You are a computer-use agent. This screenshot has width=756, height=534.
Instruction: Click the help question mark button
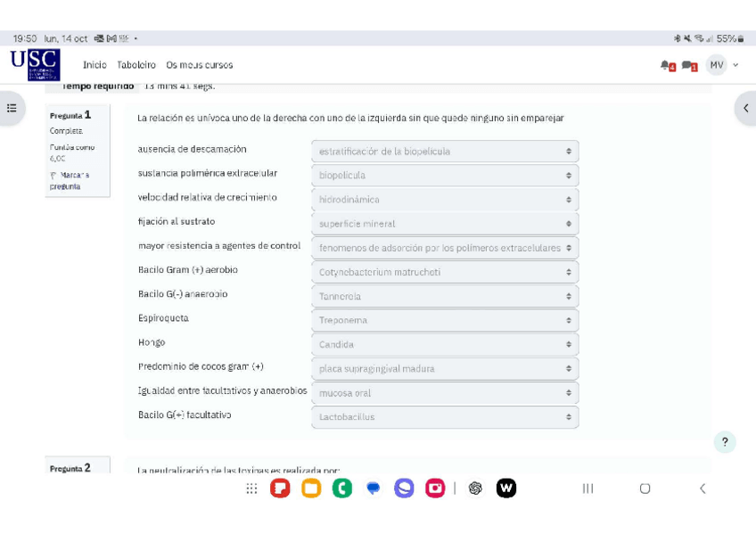(725, 442)
